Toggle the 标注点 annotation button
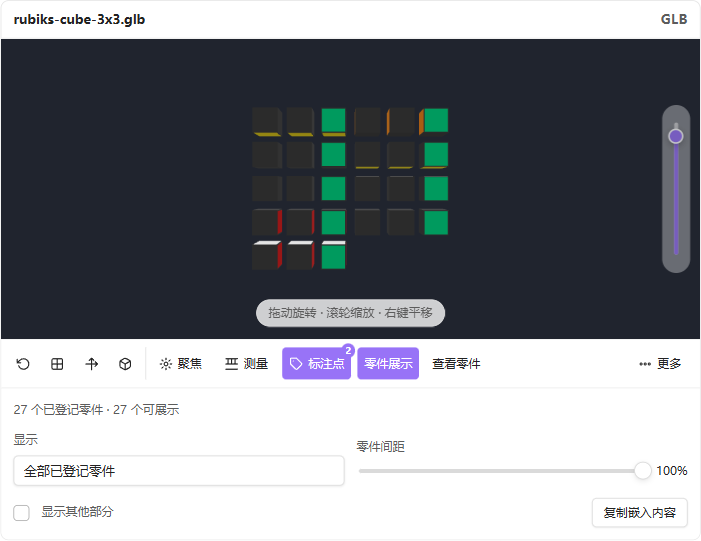Image resolution: width=701 pixels, height=541 pixels. (x=317, y=364)
